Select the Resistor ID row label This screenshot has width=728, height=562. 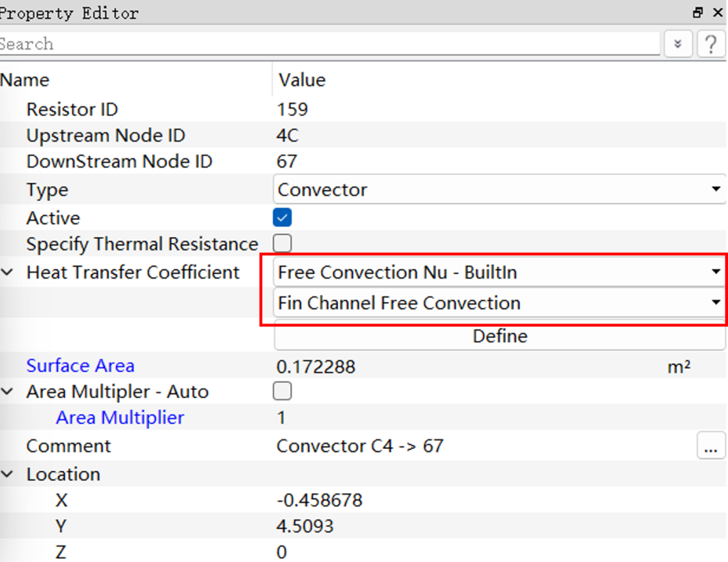72,110
